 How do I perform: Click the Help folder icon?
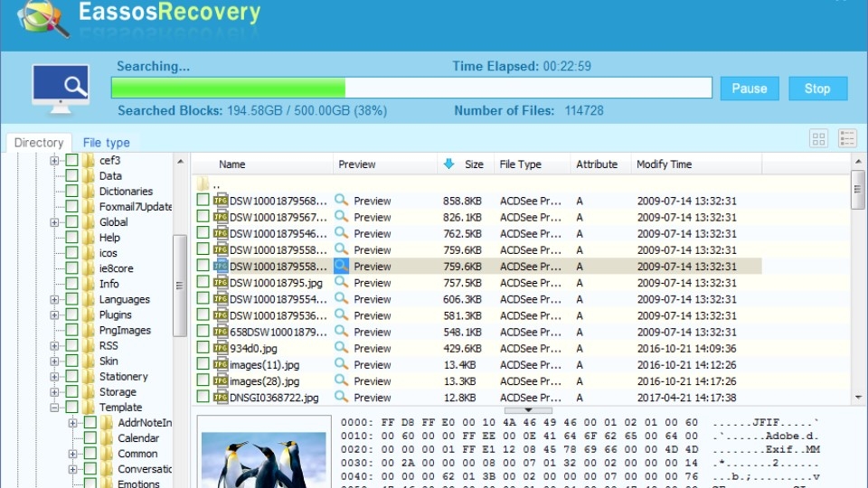tap(89, 238)
